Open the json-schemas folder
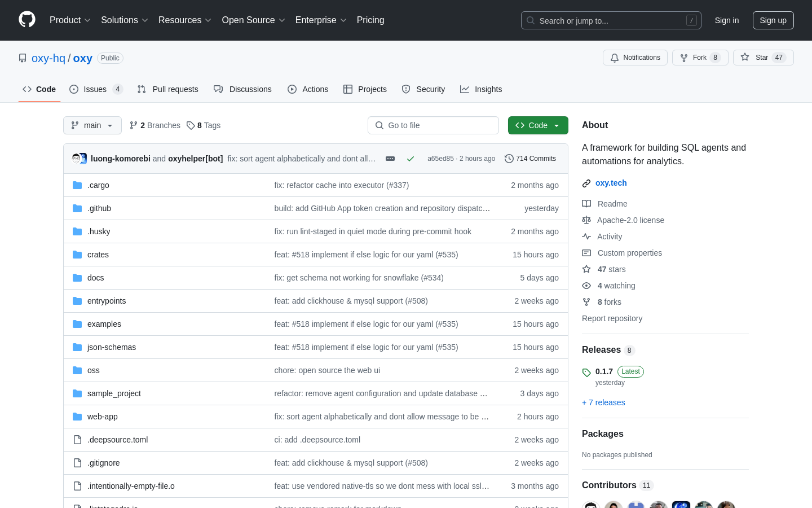 pyautogui.click(x=112, y=347)
